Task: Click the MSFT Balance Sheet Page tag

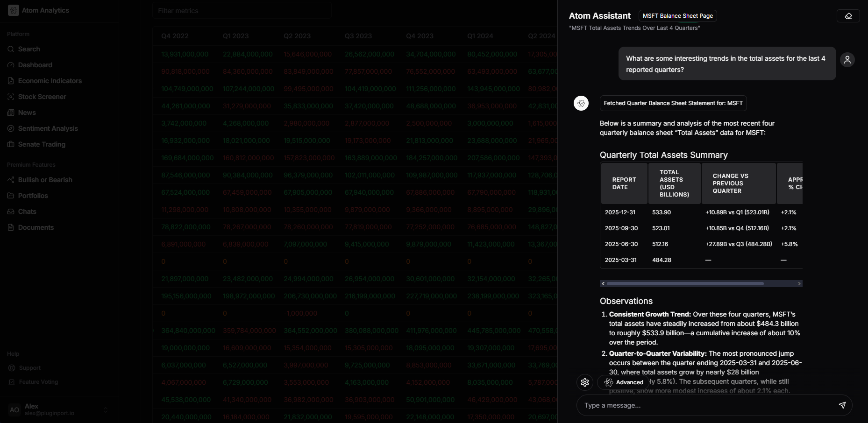Action: [678, 16]
